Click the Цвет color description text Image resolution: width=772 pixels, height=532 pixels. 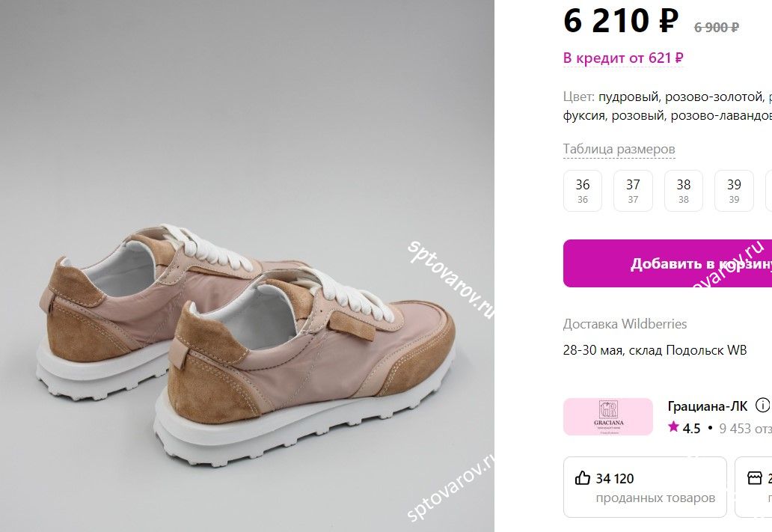(x=667, y=106)
